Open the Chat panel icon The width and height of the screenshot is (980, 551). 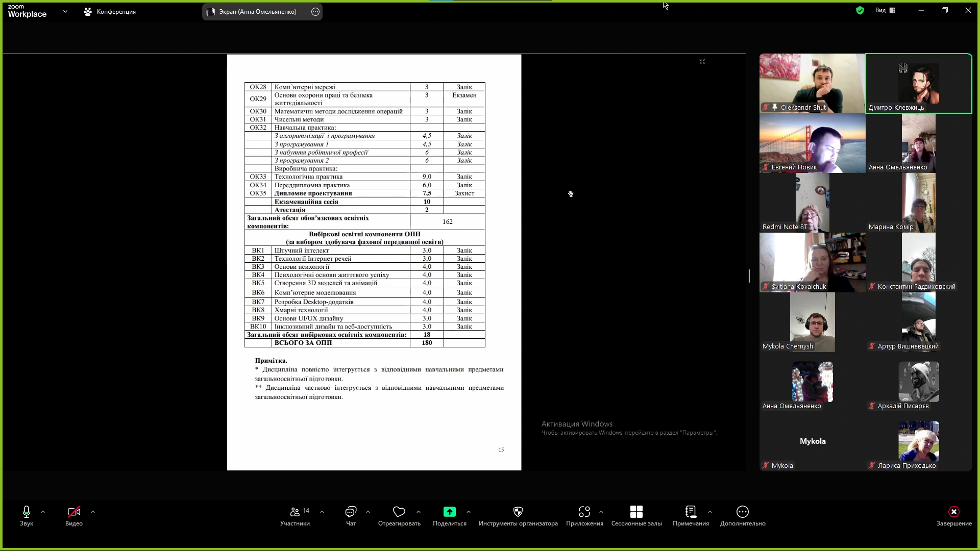(x=351, y=512)
